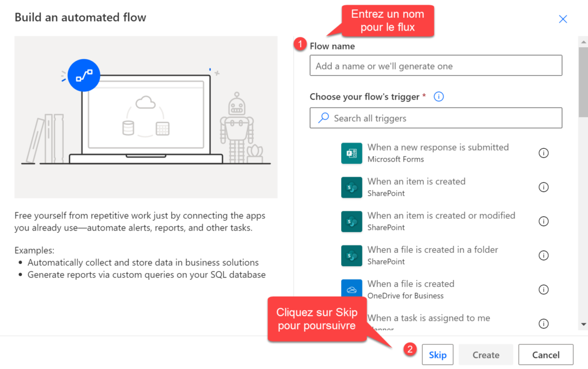This screenshot has width=588, height=369.
Task: View info for the OneDrive "When a file is created" trigger
Action: click(543, 289)
